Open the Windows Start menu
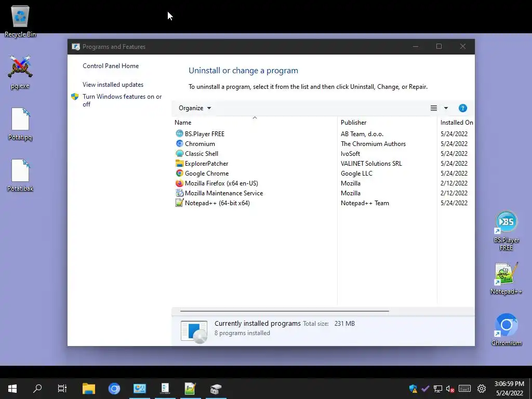 [x=12, y=389]
